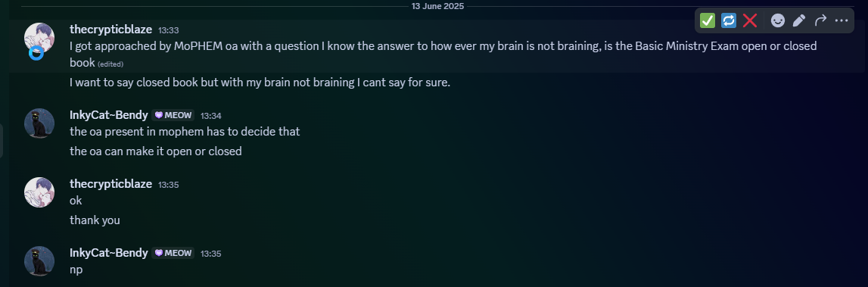The image size is (868, 287).
Task: Click thecrypticblaze's avatar at 13:33 message
Action: tap(39, 38)
